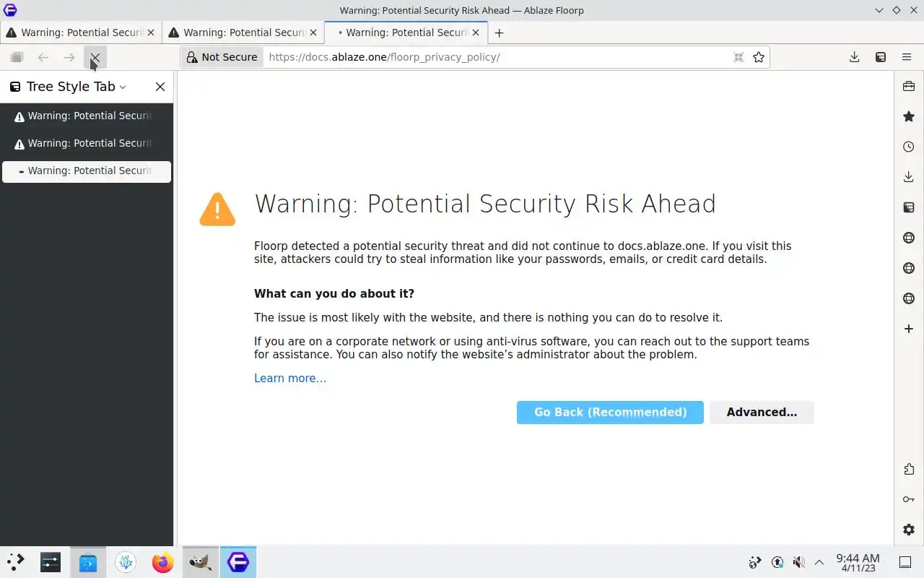The width and height of the screenshot is (924, 578).
Task: Click the toolbar Downloads arrow icon
Action: coord(854,57)
